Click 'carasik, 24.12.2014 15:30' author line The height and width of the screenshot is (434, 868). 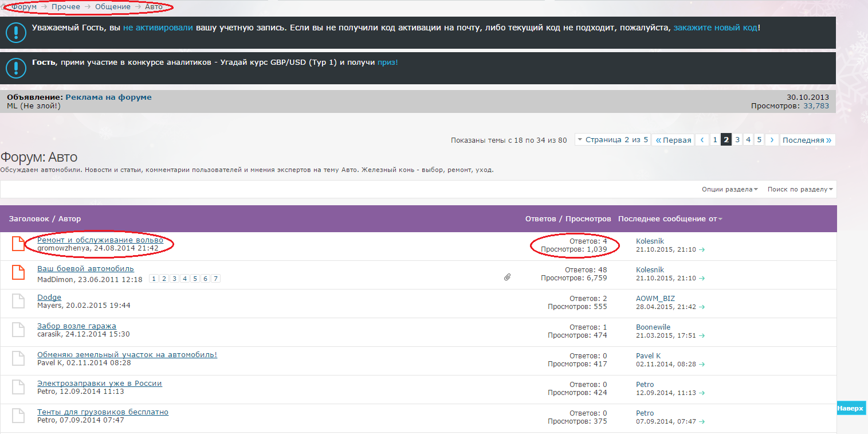(84, 334)
